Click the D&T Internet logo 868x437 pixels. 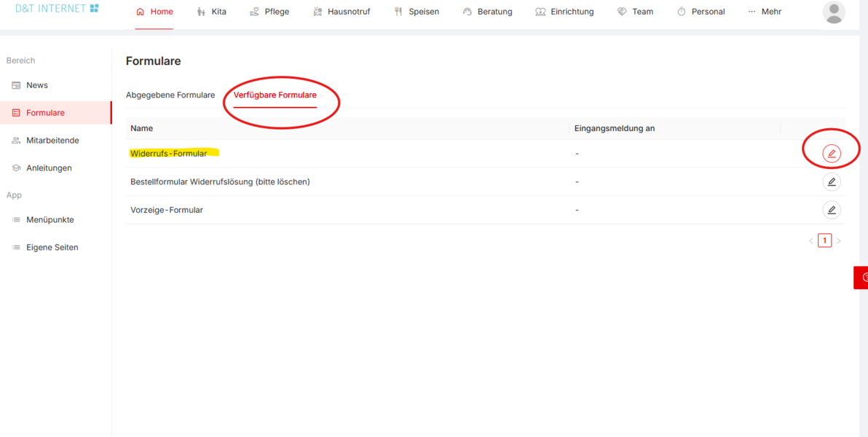coord(58,8)
